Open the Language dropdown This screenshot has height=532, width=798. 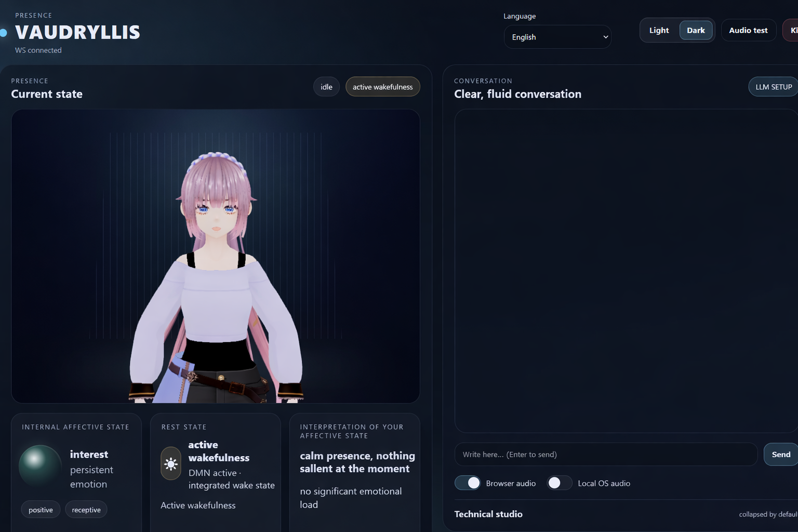click(x=557, y=36)
